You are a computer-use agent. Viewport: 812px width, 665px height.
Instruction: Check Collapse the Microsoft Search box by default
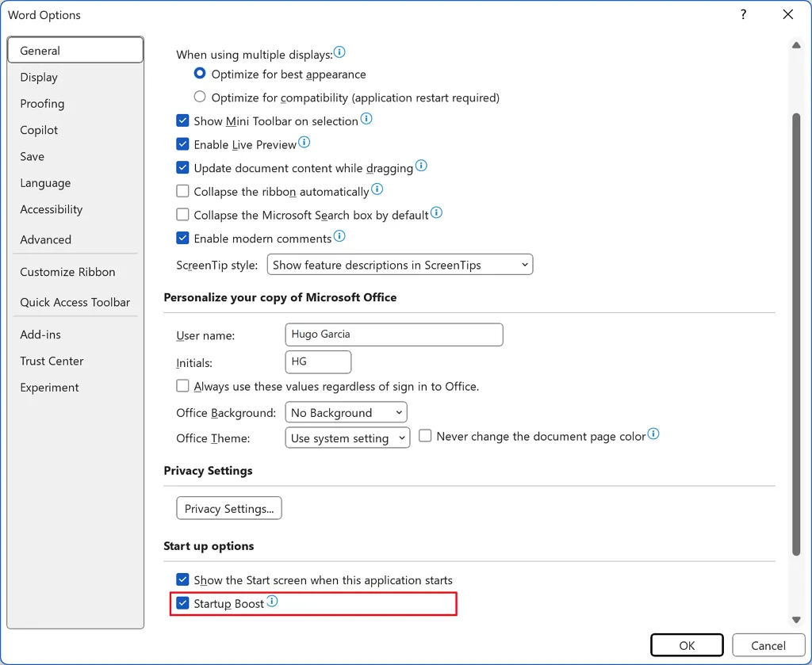pos(182,214)
